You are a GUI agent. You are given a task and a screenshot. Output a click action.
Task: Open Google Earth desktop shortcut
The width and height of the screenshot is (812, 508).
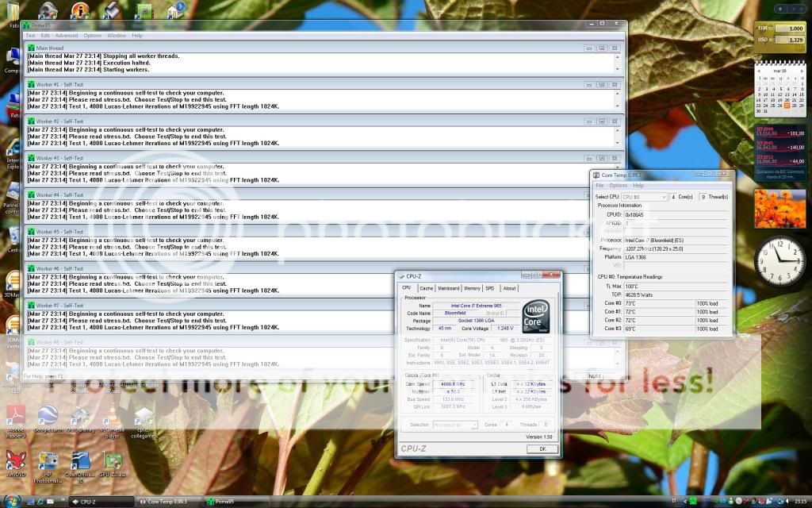click(x=48, y=419)
